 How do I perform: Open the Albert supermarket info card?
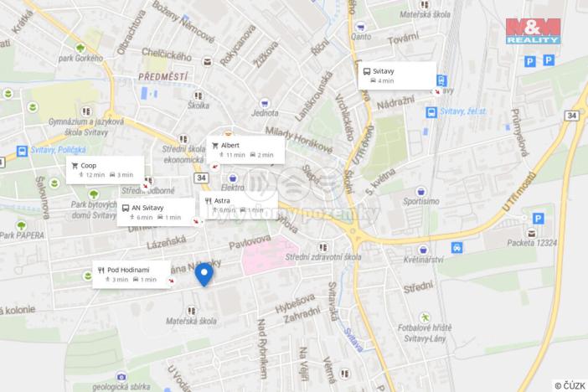point(245,150)
